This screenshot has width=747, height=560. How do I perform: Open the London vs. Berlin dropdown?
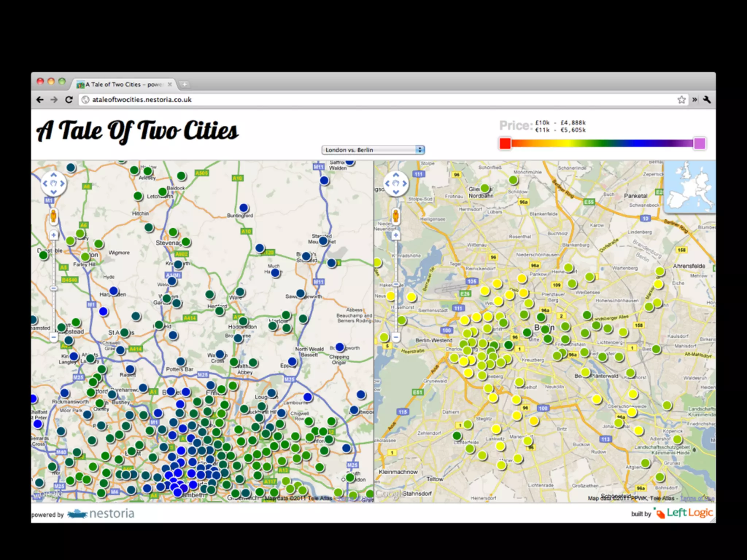pos(373,150)
